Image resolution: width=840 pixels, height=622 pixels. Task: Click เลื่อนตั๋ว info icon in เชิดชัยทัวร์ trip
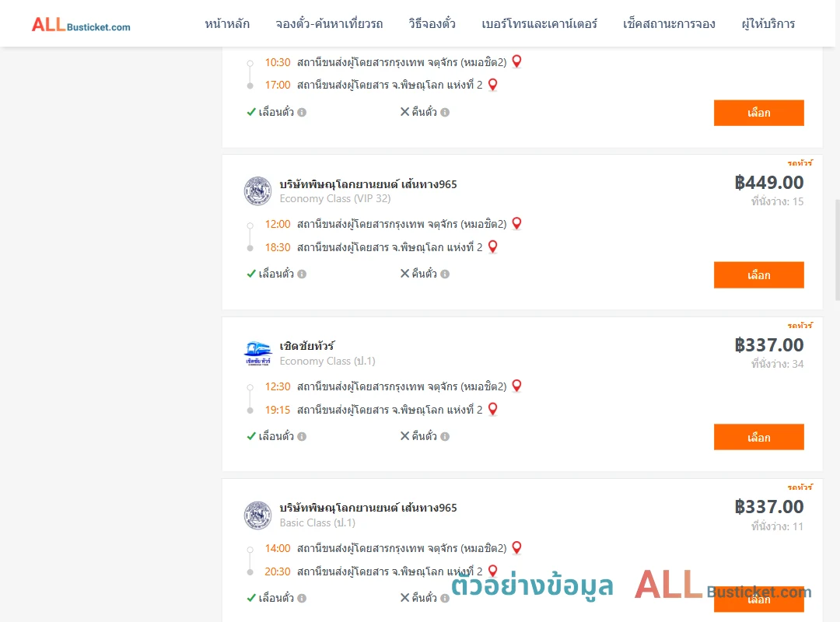[x=302, y=437]
